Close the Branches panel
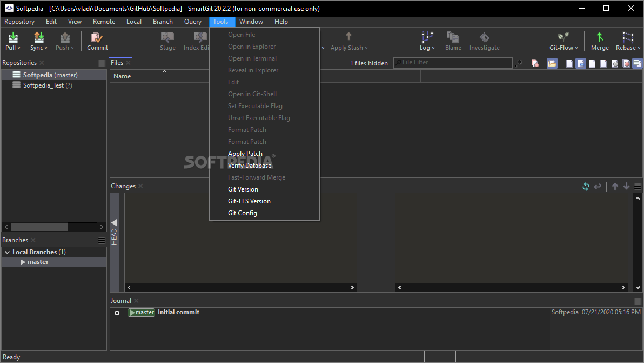This screenshot has height=363, width=644. point(33,240)
